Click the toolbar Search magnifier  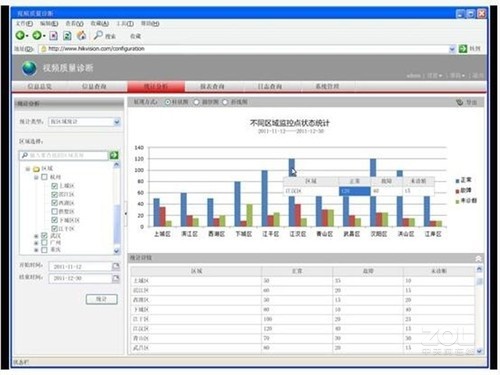coord(98,35)
